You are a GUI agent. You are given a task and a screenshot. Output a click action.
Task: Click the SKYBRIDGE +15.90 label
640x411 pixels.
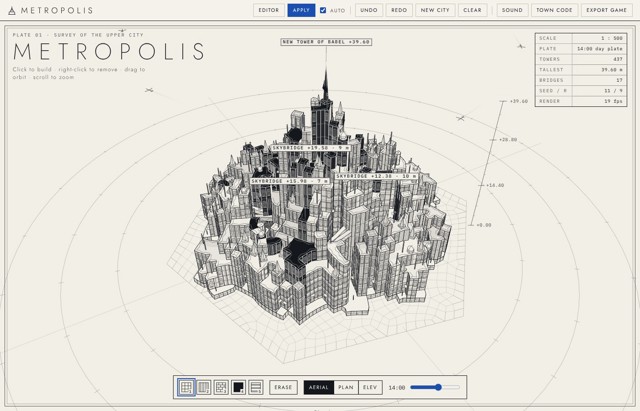point(290,181)
